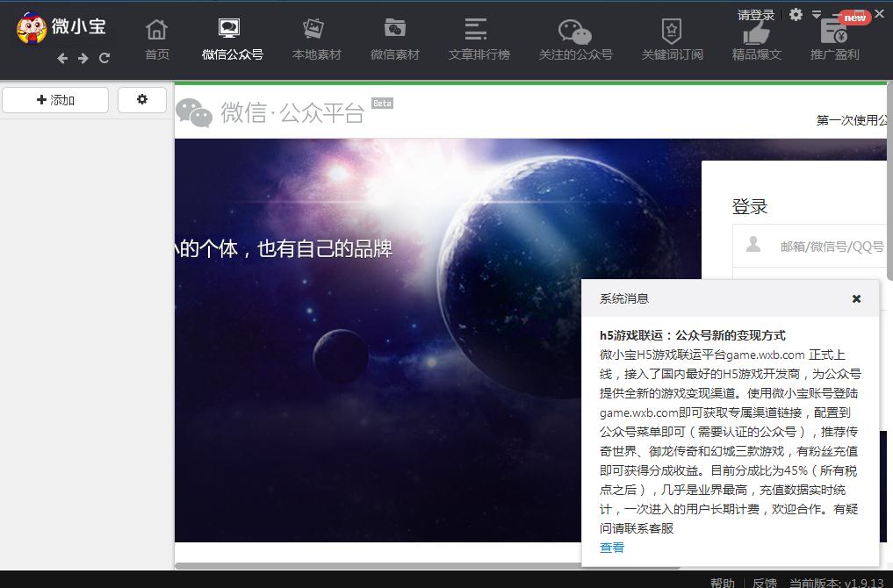
Task: Open the sidebar gear settings button
Action: [142, 100]
